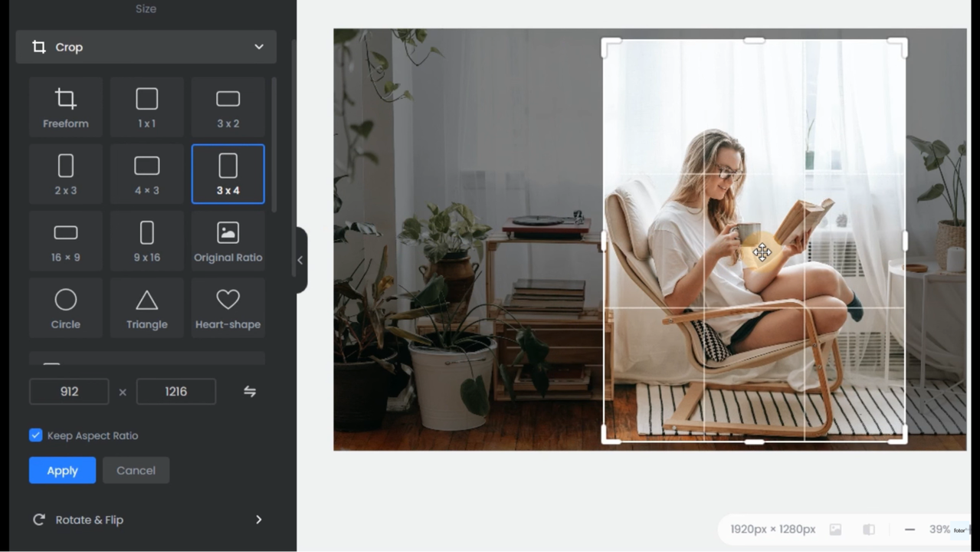Select the Triangle crop shape
Screen dimensions: 980x552
pos(147,308)
